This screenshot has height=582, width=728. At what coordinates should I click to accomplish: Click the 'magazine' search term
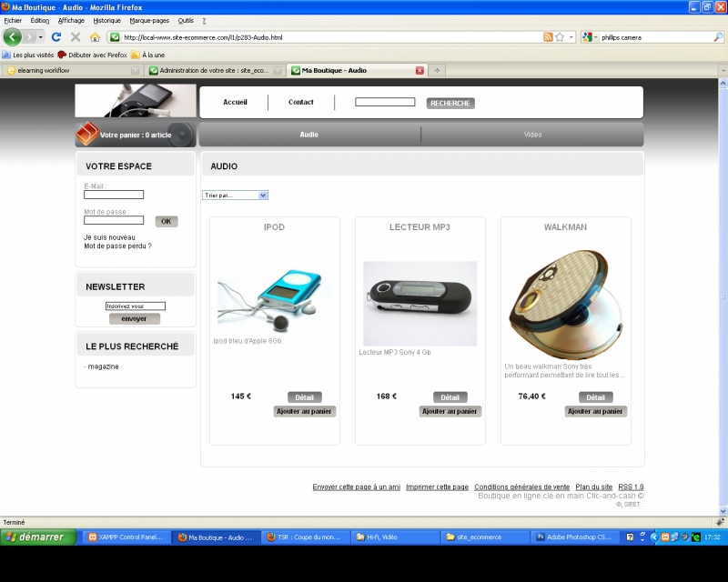[103, 366]
